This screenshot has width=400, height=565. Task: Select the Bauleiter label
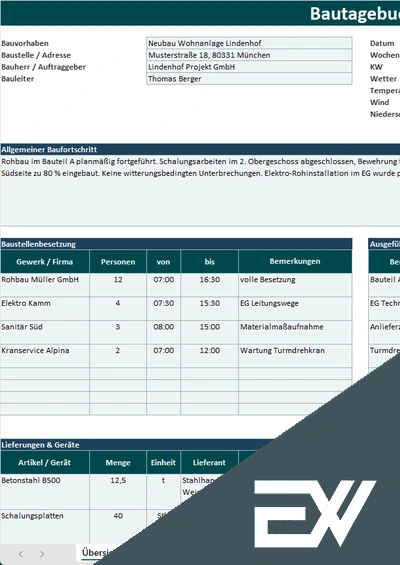point(18,79)
